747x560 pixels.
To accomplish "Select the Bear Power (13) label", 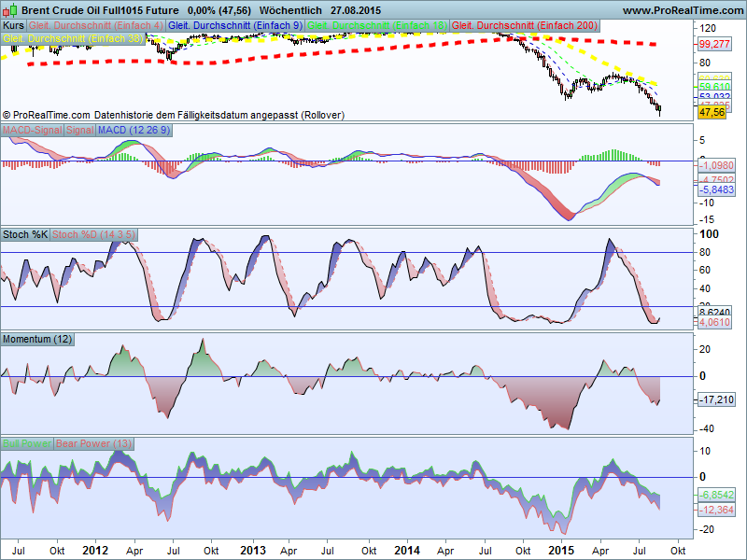I will tap(94, 443).
